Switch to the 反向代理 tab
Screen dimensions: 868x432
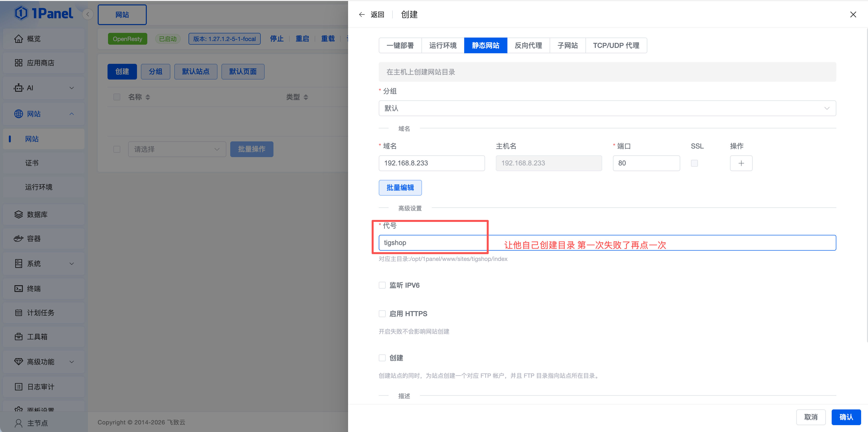(x=528, y=45)
